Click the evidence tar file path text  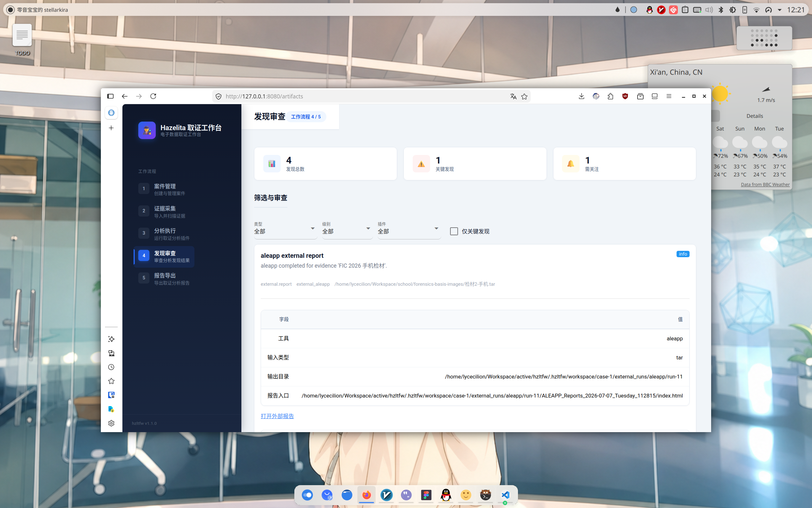click(x=415, y=284)
